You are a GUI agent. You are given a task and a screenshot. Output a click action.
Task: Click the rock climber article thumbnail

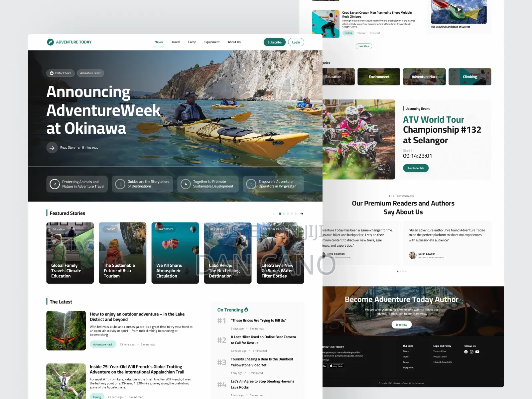point(326,24)
